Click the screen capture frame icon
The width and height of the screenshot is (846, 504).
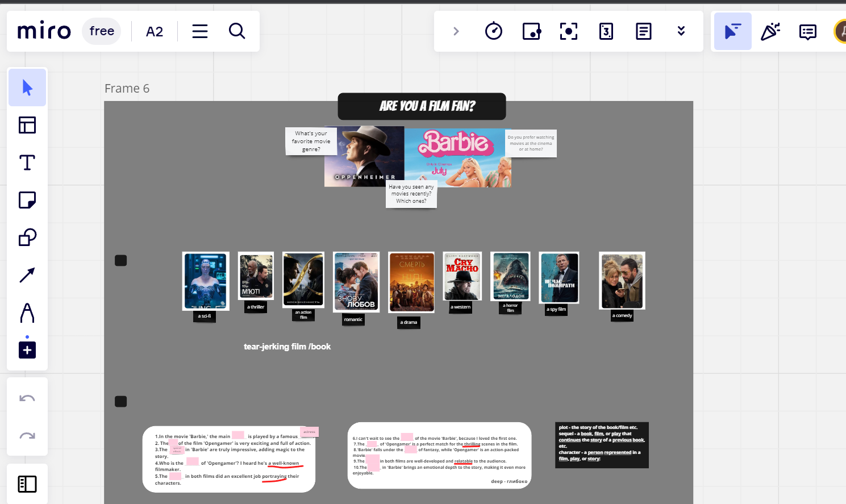click(x=569, y=31)
